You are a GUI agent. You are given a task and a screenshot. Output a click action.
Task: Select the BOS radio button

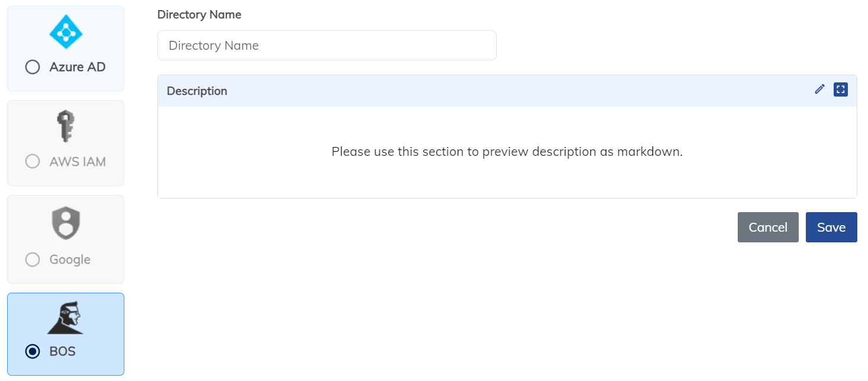click(33, 351)
